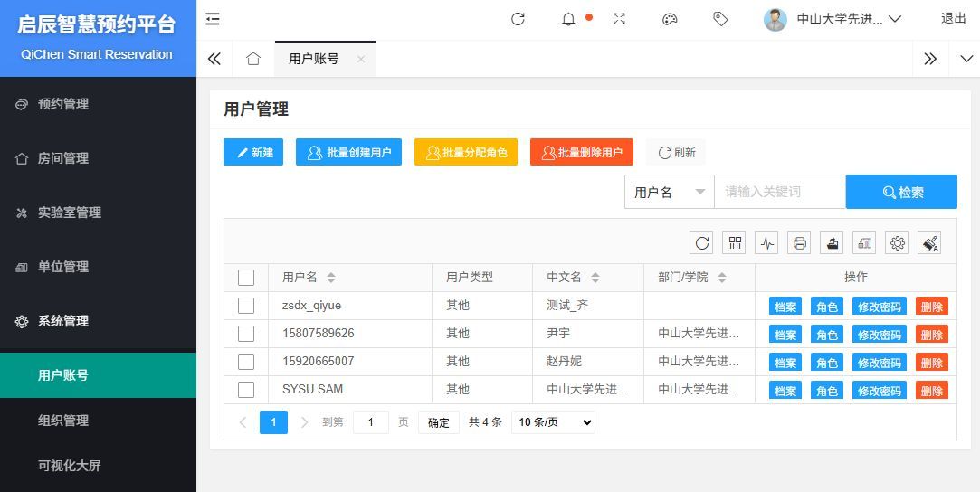Viewport: 980px width, 492px height.
Task: Open 预约管理 in the sidebar
Action: point(63,104)
